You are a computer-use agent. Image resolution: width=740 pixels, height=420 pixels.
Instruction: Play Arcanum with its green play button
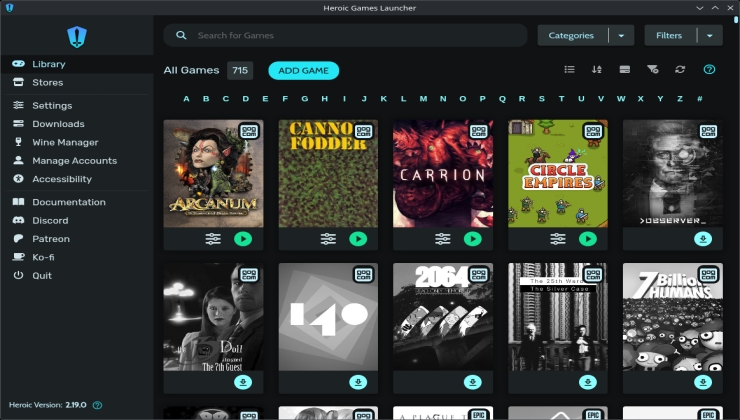click(x=243, y=239)
